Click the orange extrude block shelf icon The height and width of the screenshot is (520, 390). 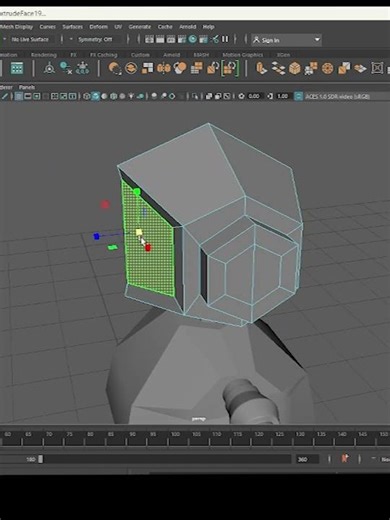[x=261, y=68]
